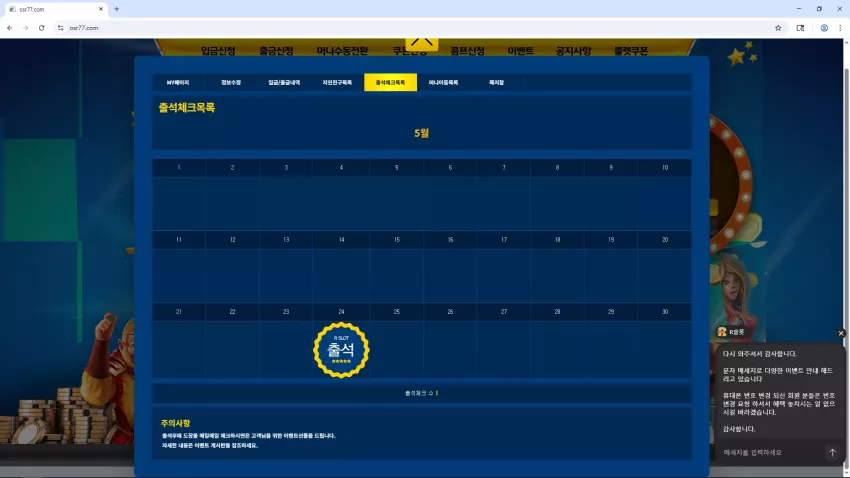
Task: Click the 5월 month heading
Action: tap(421, 133)
